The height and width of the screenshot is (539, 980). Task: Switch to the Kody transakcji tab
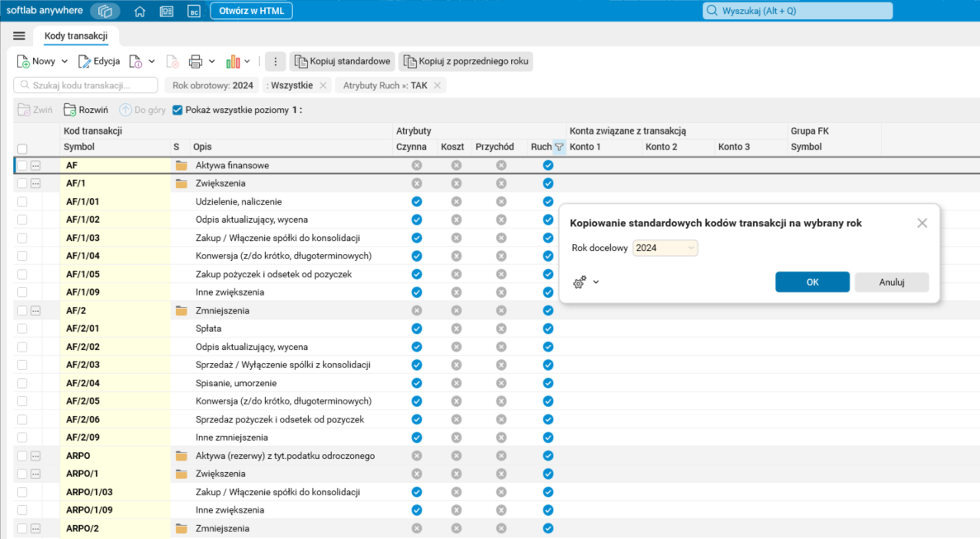[76, 35]
